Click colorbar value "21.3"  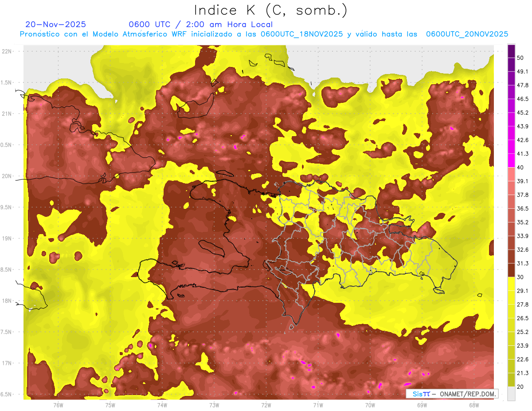(x=523, y=373)
